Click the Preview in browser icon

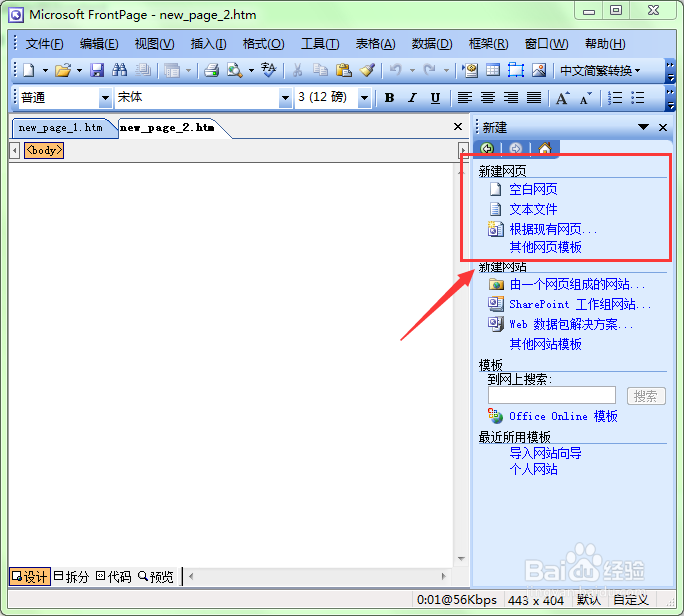tap(234, 70)
